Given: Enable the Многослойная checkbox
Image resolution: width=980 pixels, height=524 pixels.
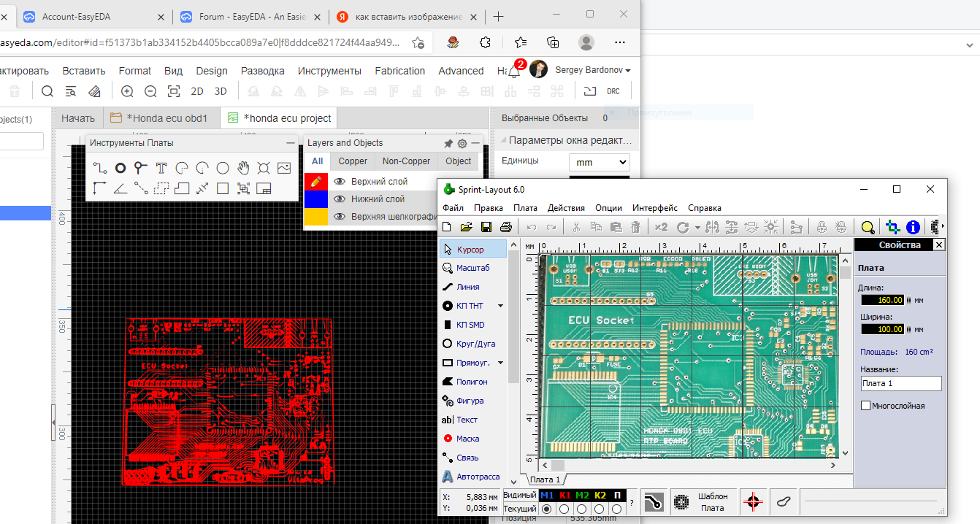Looking at the screenshot, I should (x=866, y=406).
